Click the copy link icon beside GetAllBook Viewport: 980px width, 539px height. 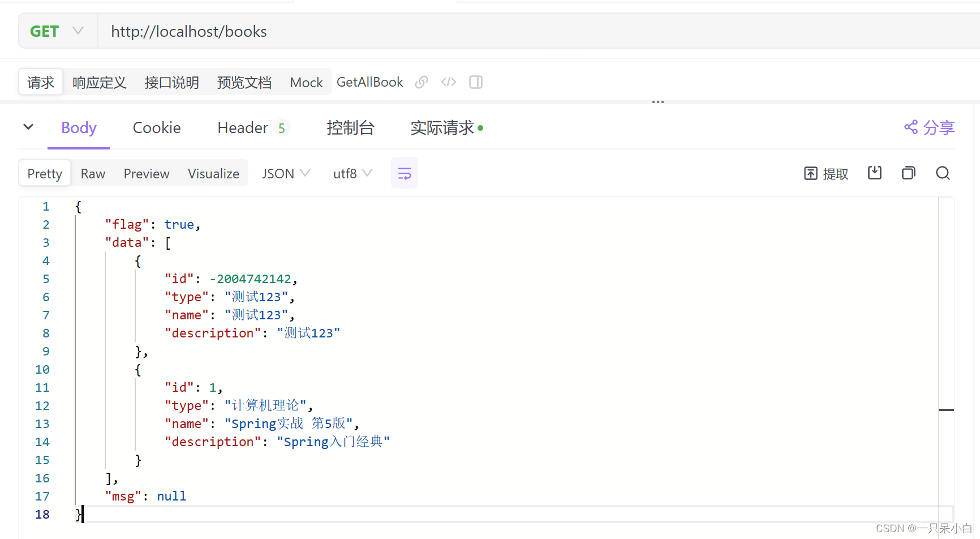point(421,82)
